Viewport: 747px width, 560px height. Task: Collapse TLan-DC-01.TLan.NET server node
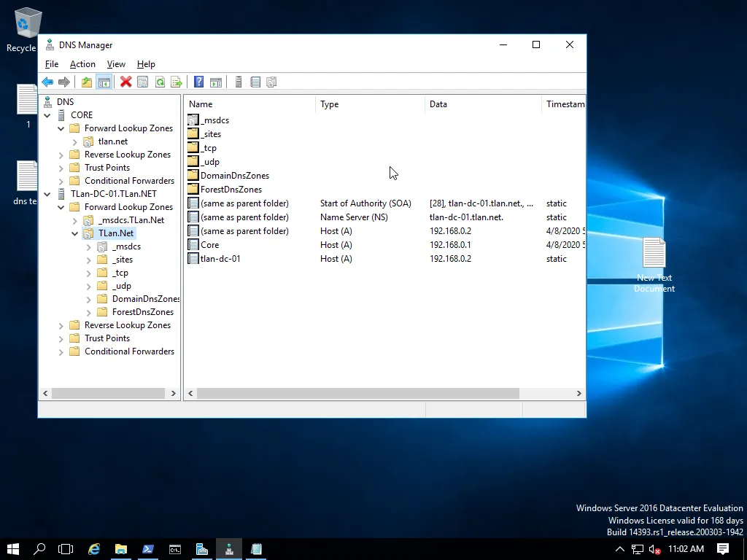coord(47,194)
